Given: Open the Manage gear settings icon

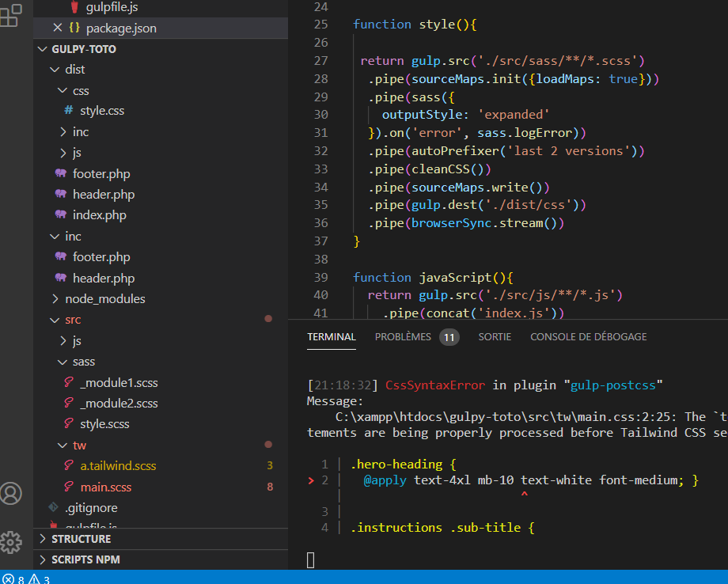Looking at the screenshot, I should (11, 542).
